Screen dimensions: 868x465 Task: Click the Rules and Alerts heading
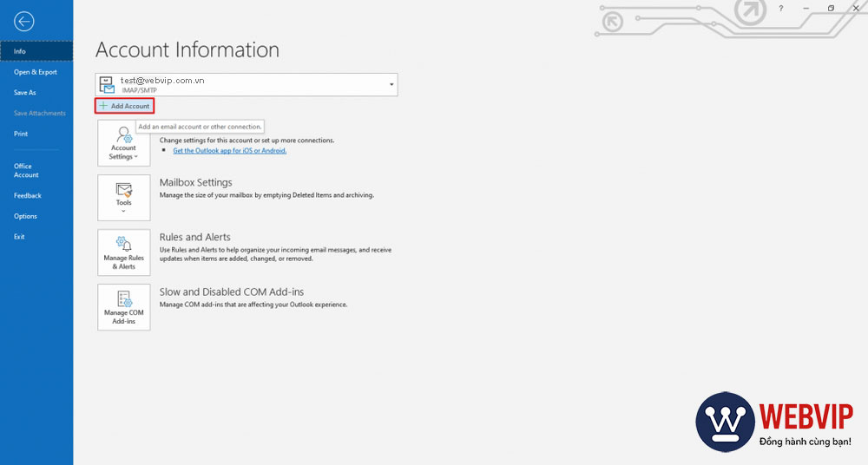pyautogui.click(x=194, y=237)
